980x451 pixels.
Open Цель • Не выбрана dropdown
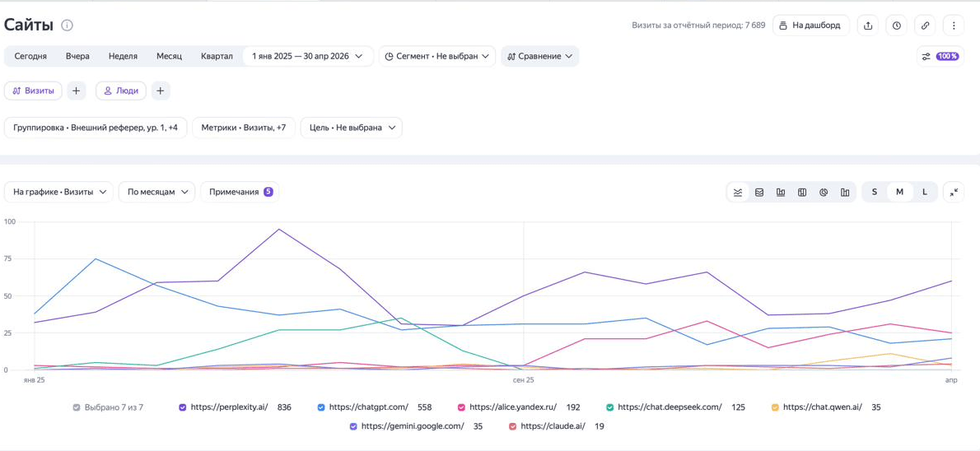coord(352,128)
